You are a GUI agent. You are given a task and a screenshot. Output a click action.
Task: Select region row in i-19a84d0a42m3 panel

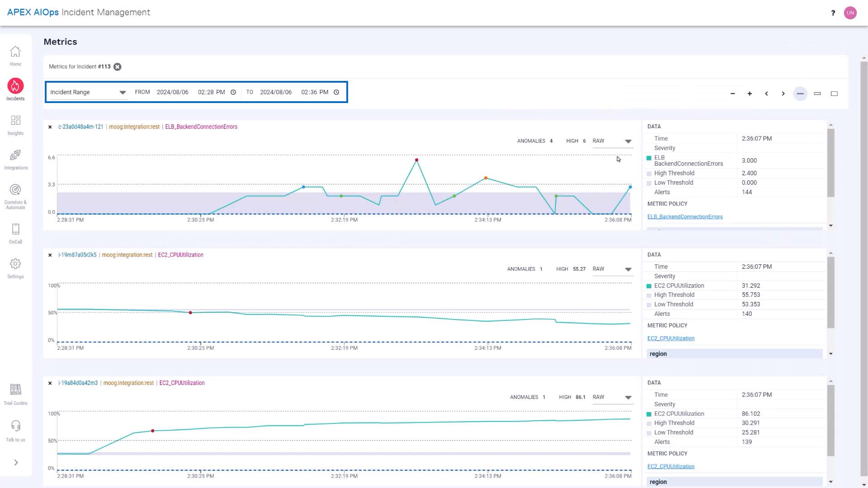click(735, 482)
